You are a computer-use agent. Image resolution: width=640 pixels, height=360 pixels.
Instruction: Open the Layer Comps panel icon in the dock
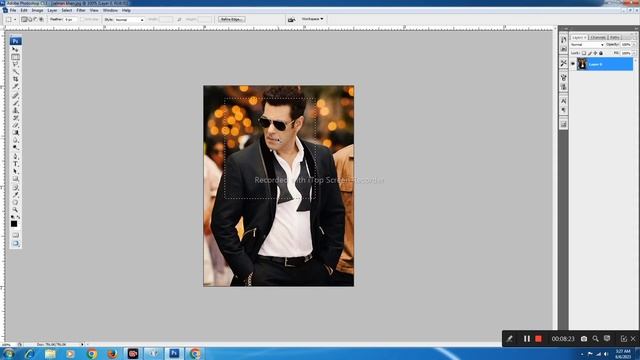tap(564, 124)
